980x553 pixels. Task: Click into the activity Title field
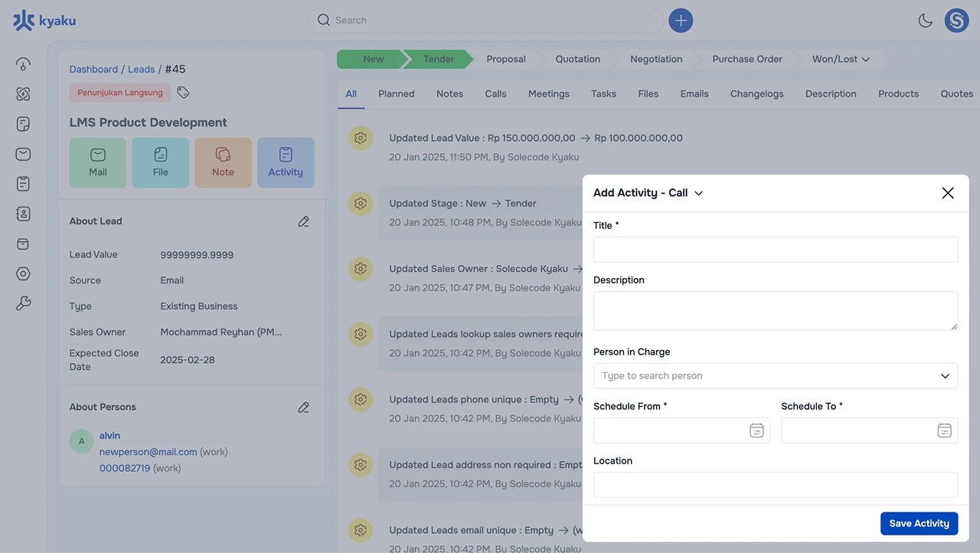[776, 250]
